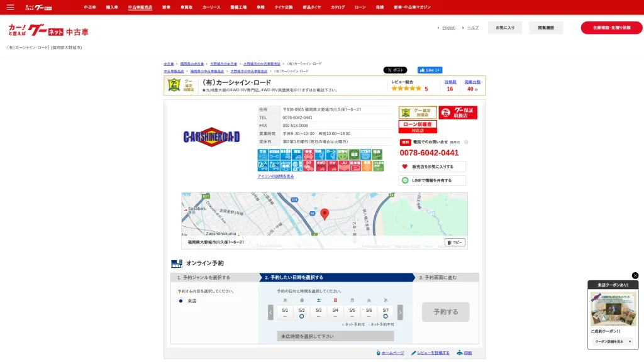Click the 車検 service icon
The image size is (644, 362).
pos(263,155)
